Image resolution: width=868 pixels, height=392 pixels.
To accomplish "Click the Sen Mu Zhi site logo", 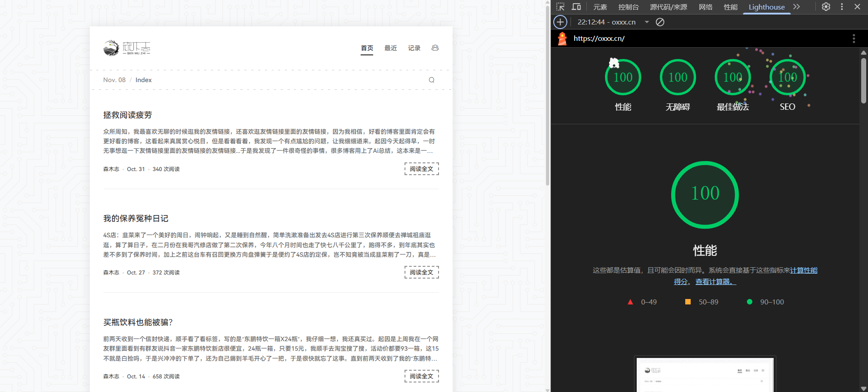I will 127,48.
